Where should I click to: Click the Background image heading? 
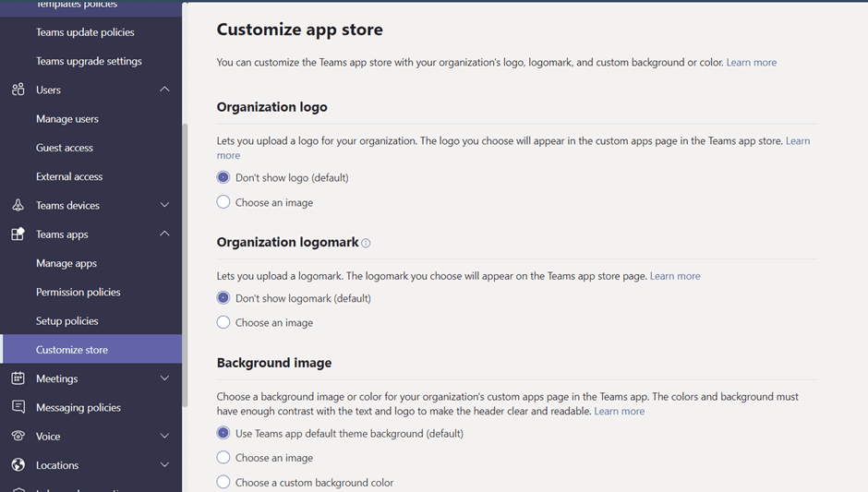[x=274, y=363]
